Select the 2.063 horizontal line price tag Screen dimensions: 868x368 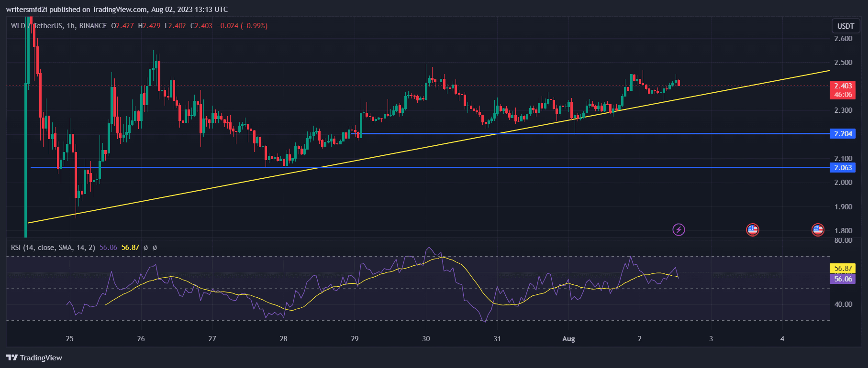(843, 168)
